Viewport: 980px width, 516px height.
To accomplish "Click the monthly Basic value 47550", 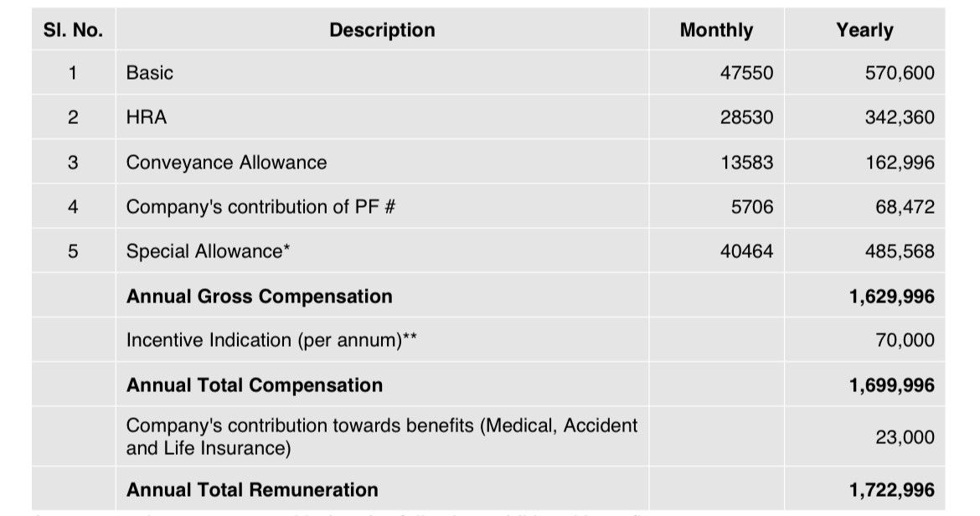I will pyautogui.click(x=746, y=73).
